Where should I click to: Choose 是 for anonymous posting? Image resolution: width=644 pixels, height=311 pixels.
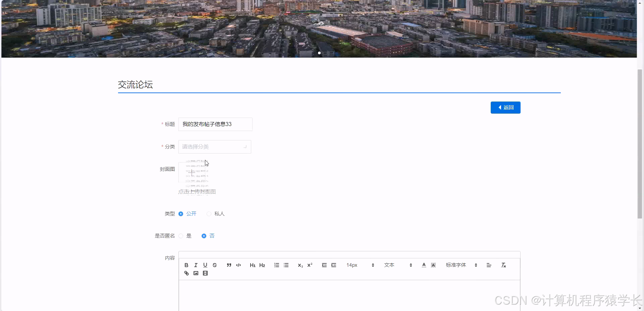point(181,236)
